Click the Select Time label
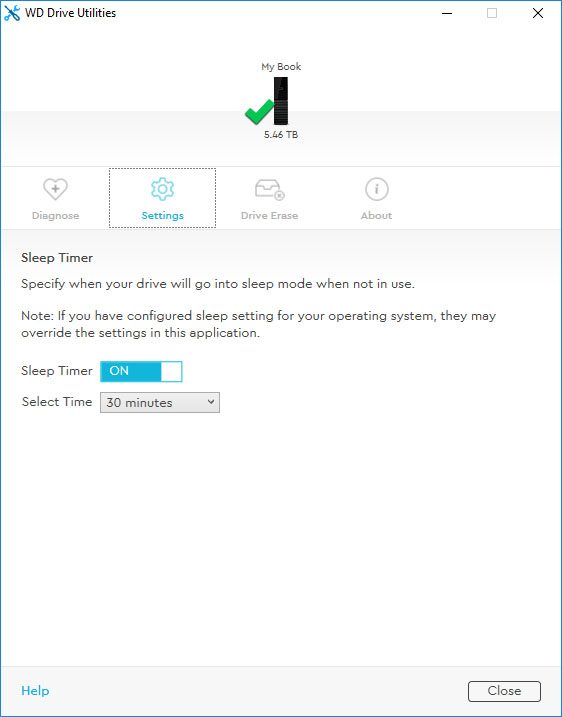 [x=57, y=401]
